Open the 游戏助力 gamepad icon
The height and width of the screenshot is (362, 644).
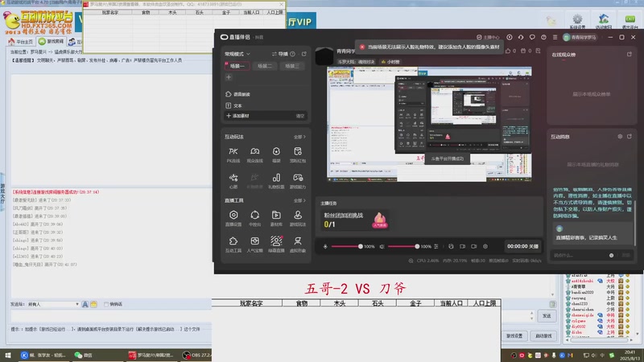(x=298, y=181)
